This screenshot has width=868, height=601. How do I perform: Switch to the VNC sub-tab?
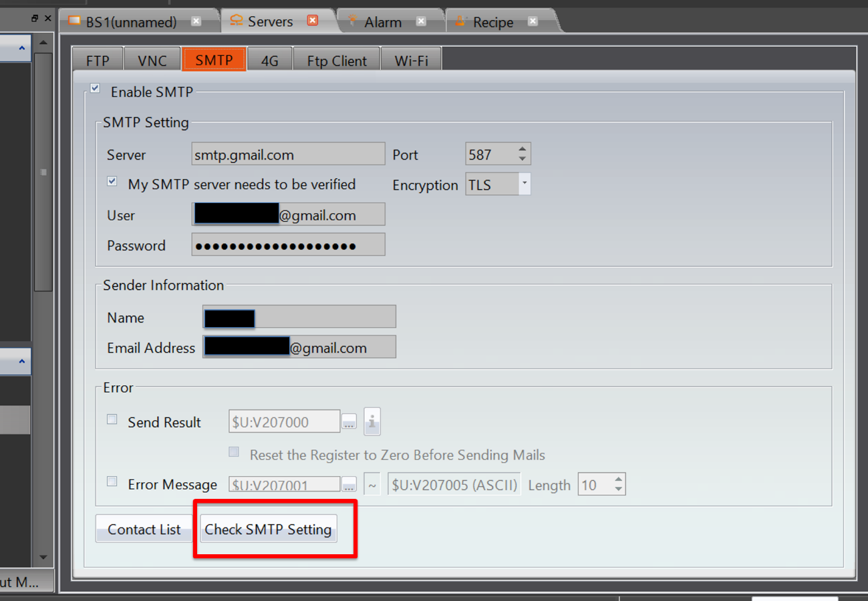click(x=152, y=60)
